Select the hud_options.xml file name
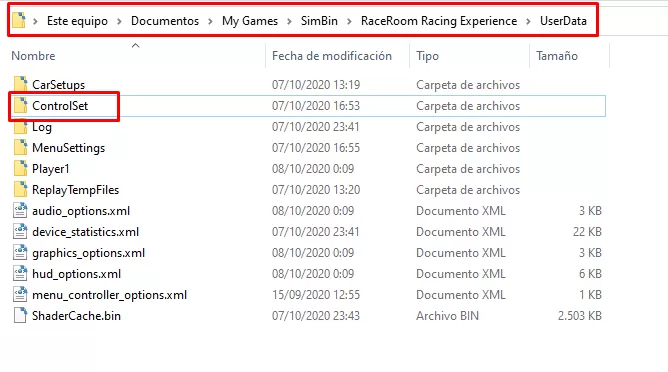This screenshot has width=668, height=372. tap(76, 274)
